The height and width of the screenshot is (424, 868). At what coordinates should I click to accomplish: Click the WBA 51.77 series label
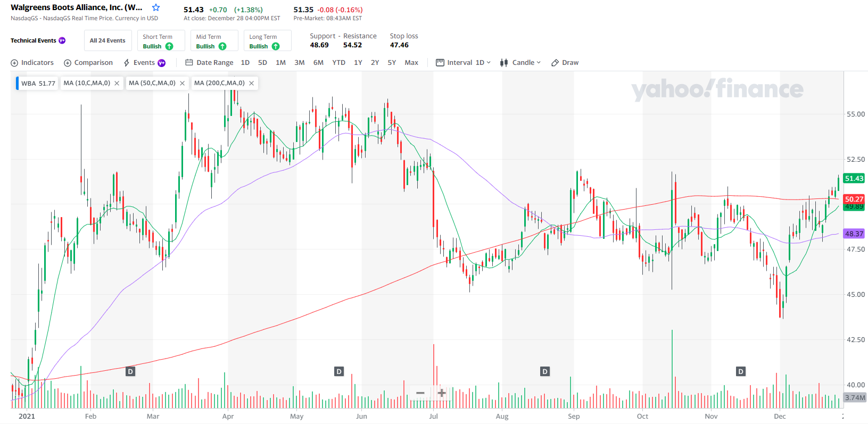[38, 84]
